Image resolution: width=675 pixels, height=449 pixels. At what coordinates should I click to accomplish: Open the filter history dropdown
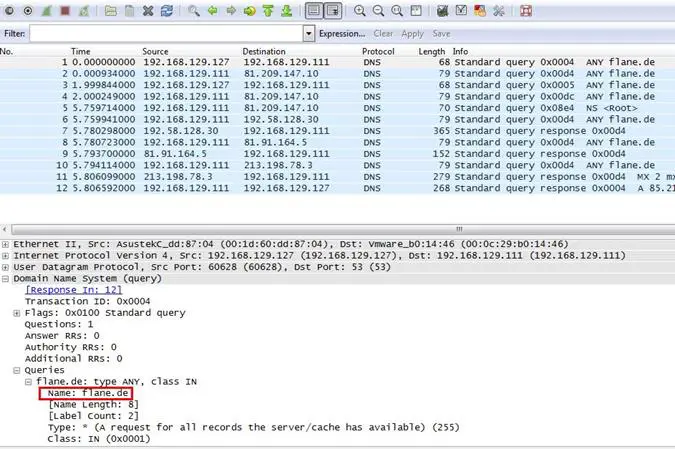tap(308, 33)
